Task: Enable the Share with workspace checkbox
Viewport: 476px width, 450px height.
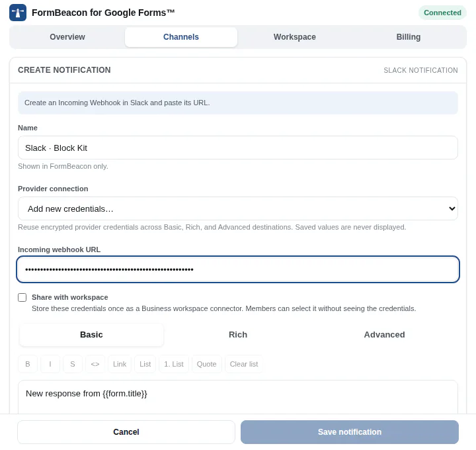Action: pos(22,298)
